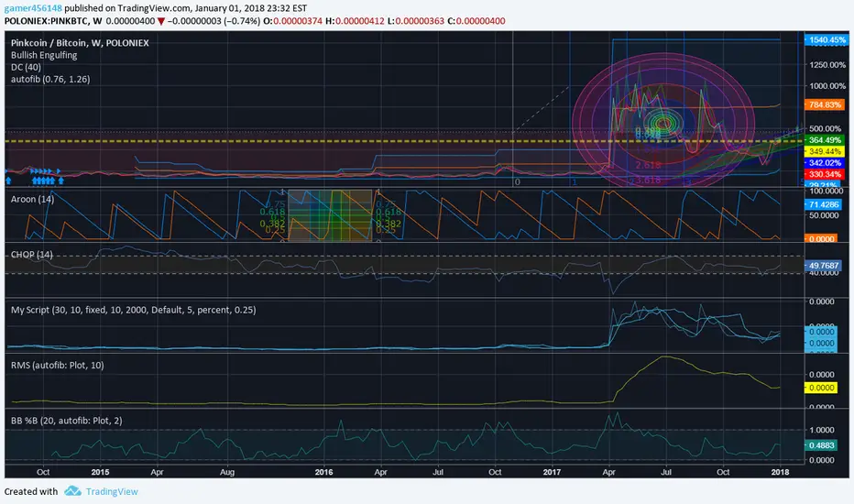Image resolution: width=854 pixels, height=504 pixels.
Task: Select the DC (40) indicator label
Action: click(x=26, y=67)
